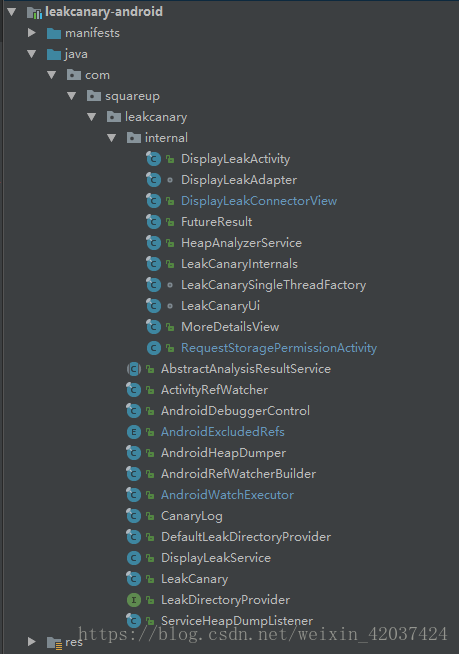The image size is (459, 654).
Task: Select the leakcanary-android module label
Action: click(x=104, y=12)
